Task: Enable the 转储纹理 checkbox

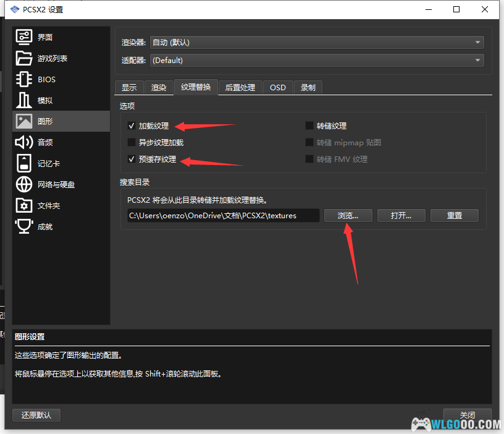Action: click(309, 126)
